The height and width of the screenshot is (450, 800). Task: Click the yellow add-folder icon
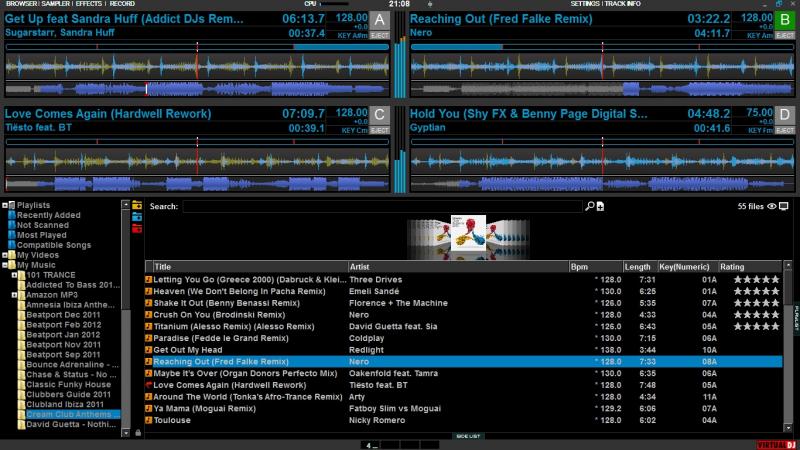(137, 205)
